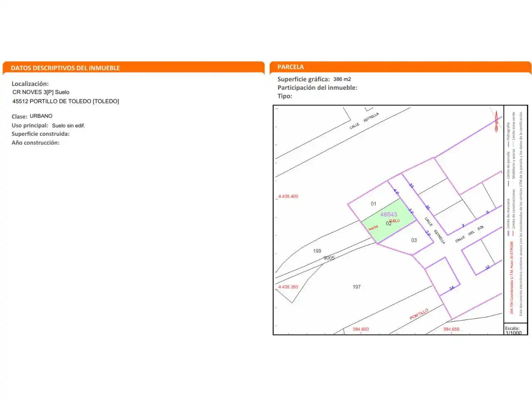Click block number 46543 on map
This screenshot has height=399, width=532.
click(389, 214)
